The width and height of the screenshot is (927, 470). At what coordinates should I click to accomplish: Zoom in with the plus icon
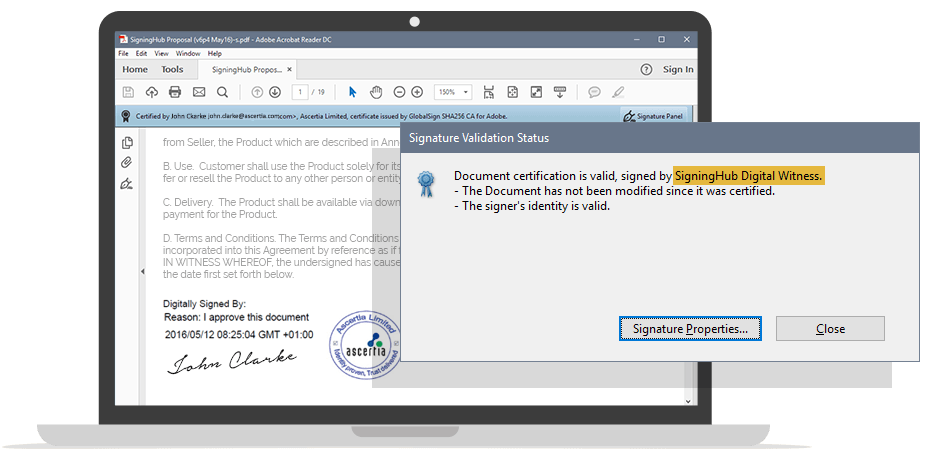click(x=417, y=92)
